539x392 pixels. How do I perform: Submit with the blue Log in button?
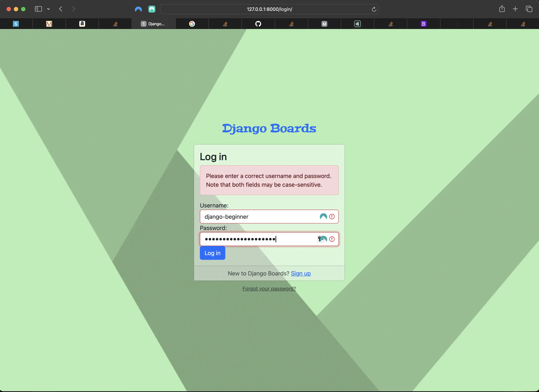[212, 253]
